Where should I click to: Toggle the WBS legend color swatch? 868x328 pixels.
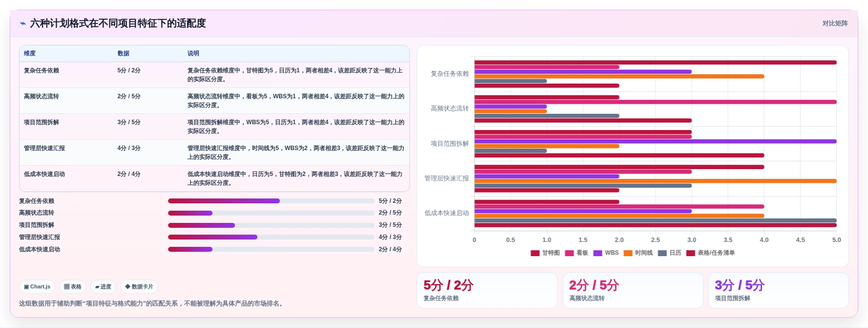(x=597, y=253)
